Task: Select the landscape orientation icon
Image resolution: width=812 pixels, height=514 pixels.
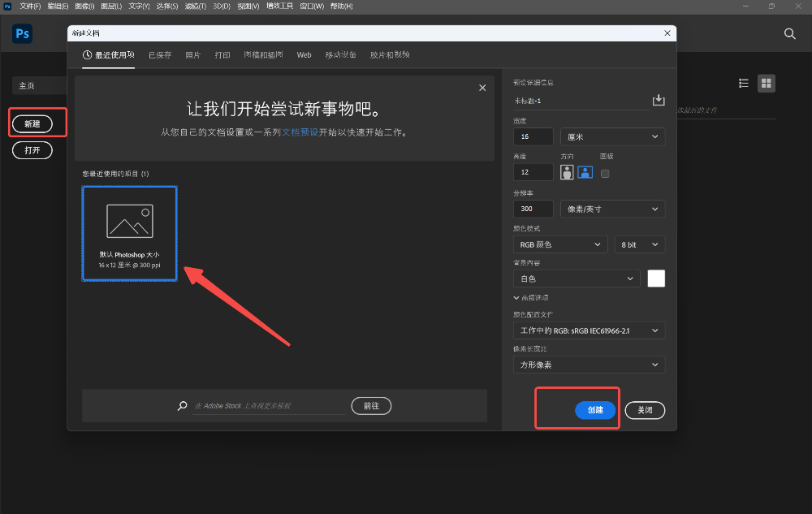Action: [x=585, y=172]
